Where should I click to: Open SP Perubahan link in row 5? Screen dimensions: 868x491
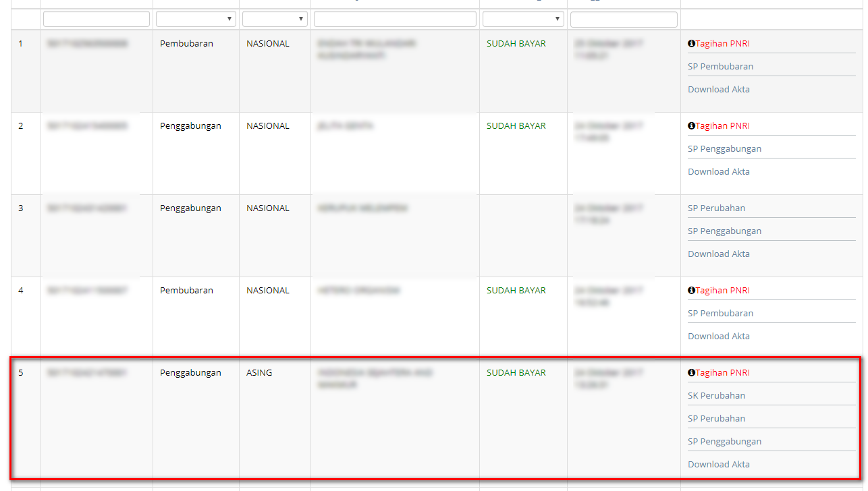click(x=716, y=419)
